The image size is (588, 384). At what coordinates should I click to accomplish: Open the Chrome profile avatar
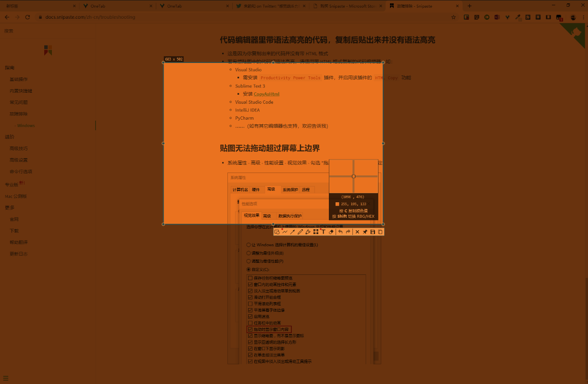pos(573,17)
